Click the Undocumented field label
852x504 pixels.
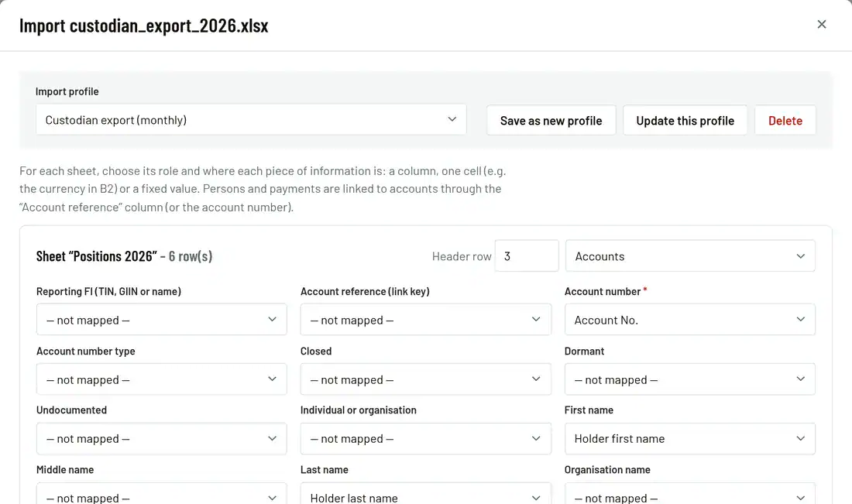coord(72,410)
